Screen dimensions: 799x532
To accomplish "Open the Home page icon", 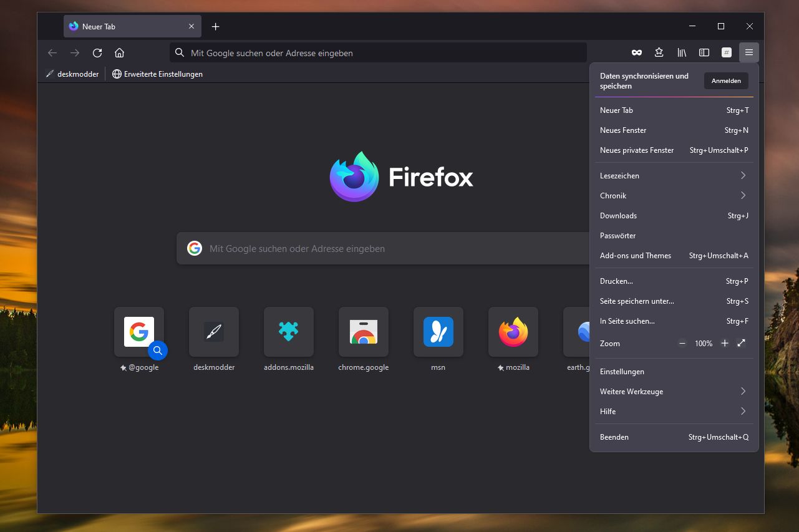I will (x=120, y=53).
